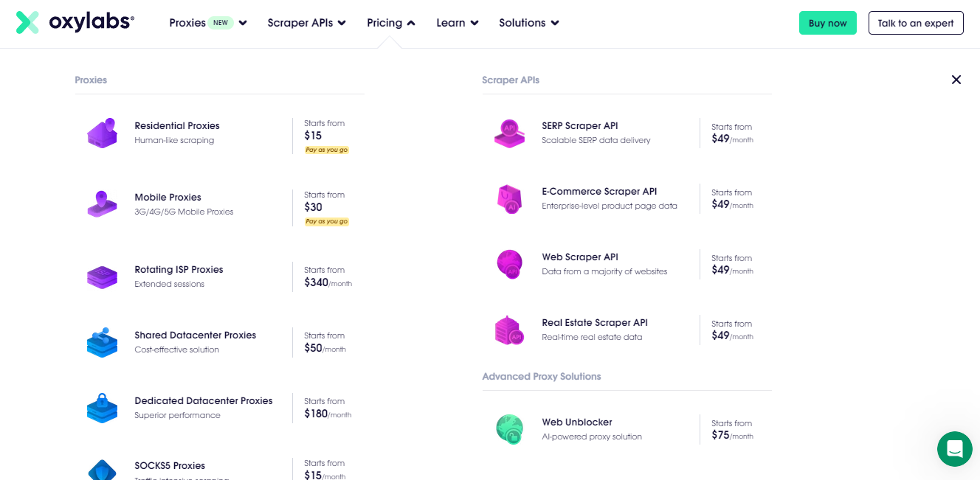Image resolution: width=980 pixels, height=480 pixels.
Task: Click 'AI-powered proxy solution' description
Action: [x=592, y=436]
